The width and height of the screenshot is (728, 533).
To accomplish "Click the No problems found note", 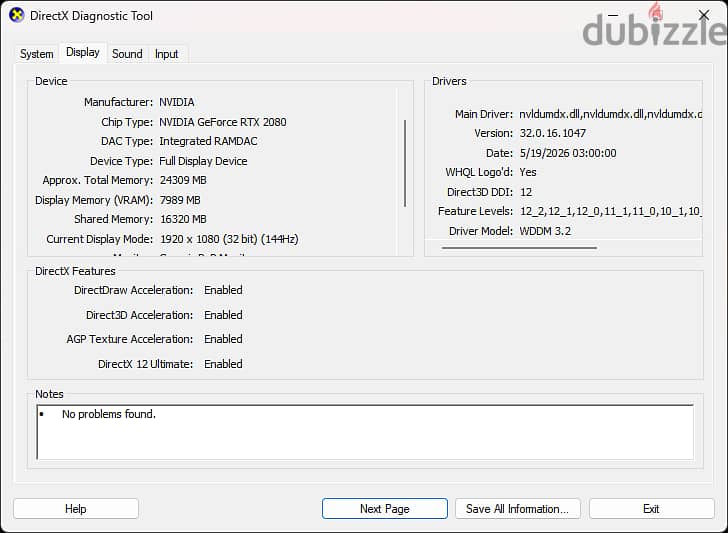I will click(x=109, y=414).
